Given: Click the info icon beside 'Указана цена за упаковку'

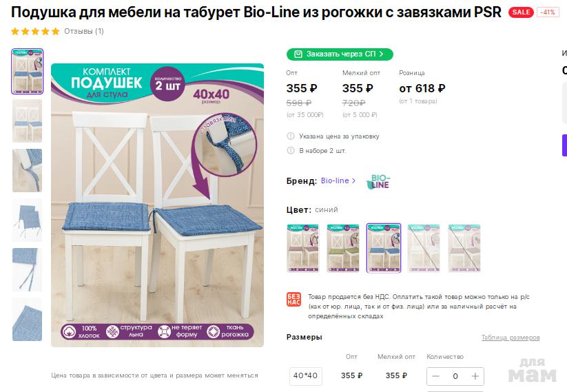Looking at the screenshot, I should point(290,136).
